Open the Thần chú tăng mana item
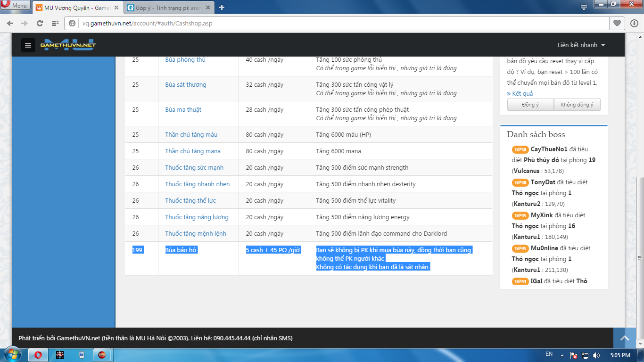Viewport: 644px width, 362px height. coord(193,151)
